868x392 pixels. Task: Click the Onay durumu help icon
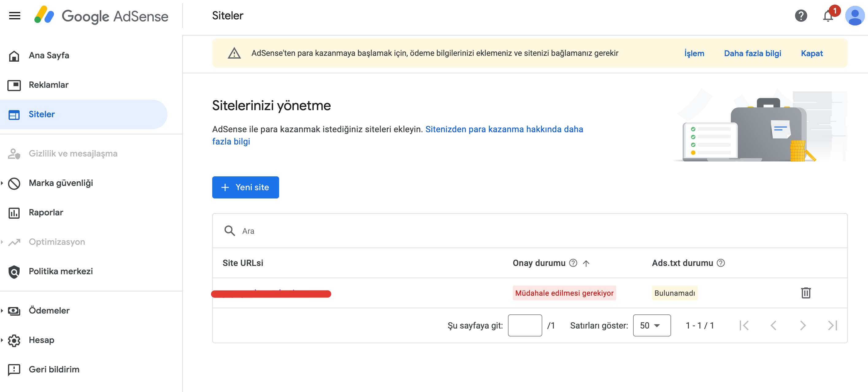[573, 263]
